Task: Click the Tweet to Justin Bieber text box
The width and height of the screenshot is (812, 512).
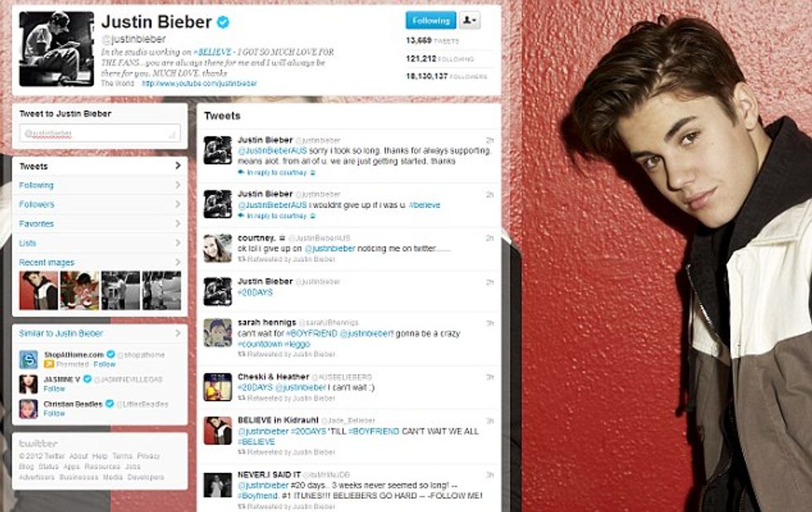Action: [x=100, y=133]
